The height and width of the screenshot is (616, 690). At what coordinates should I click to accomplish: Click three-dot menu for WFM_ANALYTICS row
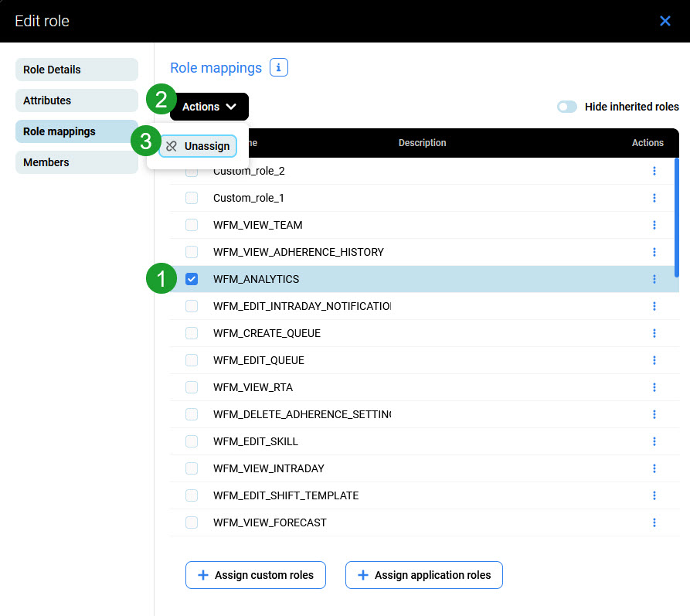click(654, 279)
